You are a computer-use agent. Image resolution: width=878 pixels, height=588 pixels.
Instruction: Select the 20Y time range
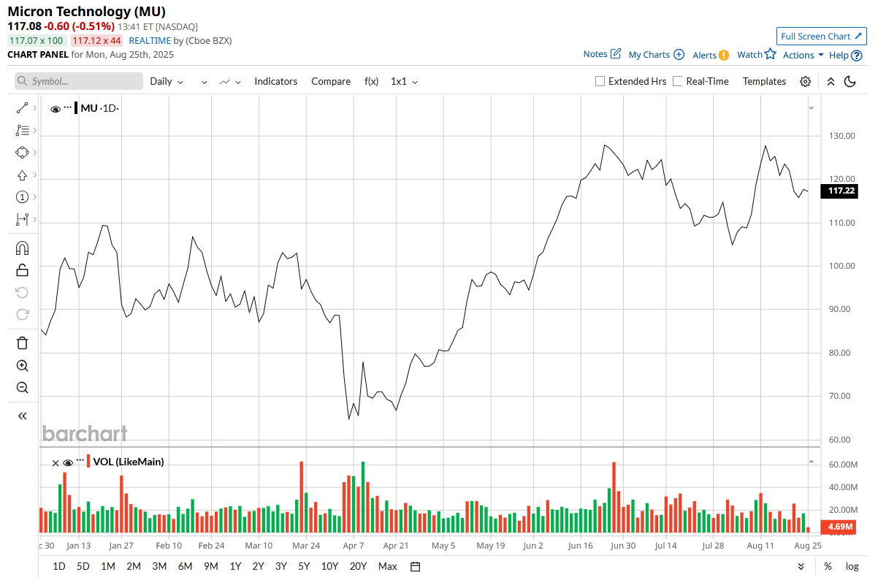click(358, 566)
